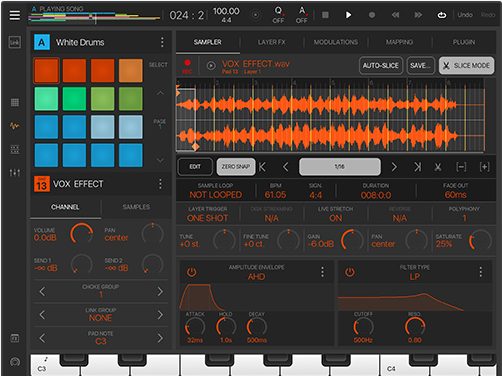Open White Drums kit options menu
This screenshot has height=376, width=502.
[162, 42]
